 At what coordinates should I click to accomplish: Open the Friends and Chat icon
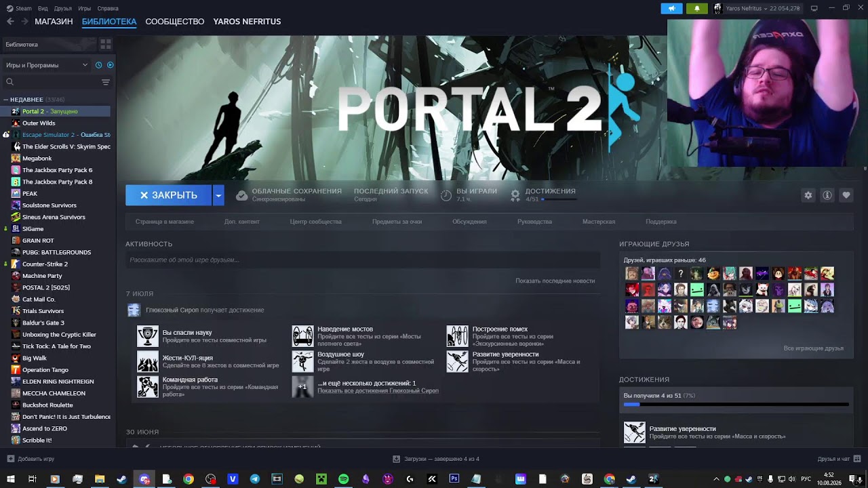(x=856, y=459)
